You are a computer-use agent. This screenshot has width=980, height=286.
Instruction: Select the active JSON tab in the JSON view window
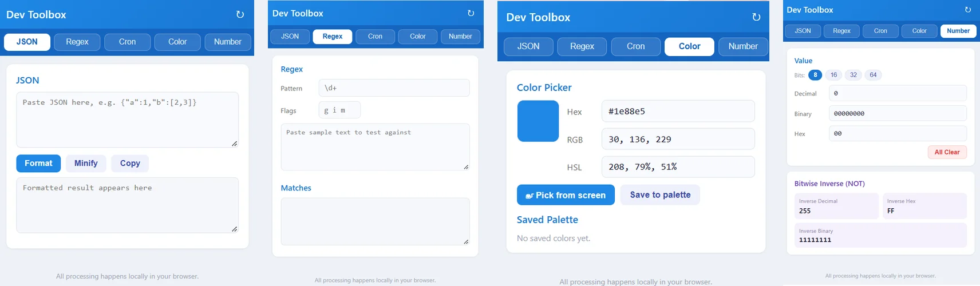27,42
